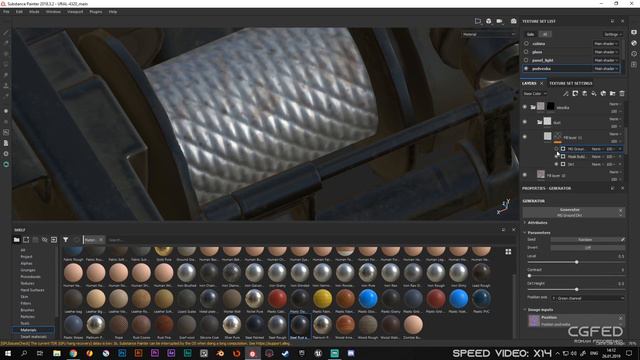
Task: Remove the Position image input
Action: tap(620, 318)
